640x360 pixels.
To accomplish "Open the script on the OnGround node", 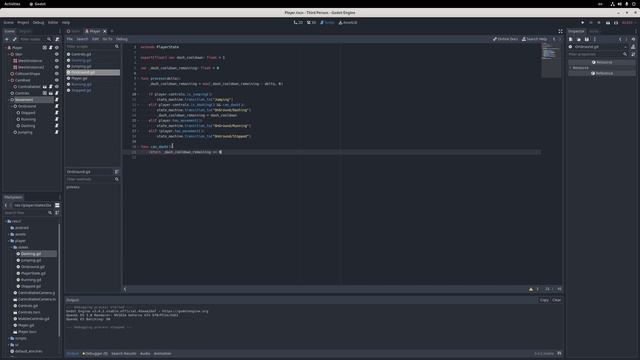I will [57, 106].
